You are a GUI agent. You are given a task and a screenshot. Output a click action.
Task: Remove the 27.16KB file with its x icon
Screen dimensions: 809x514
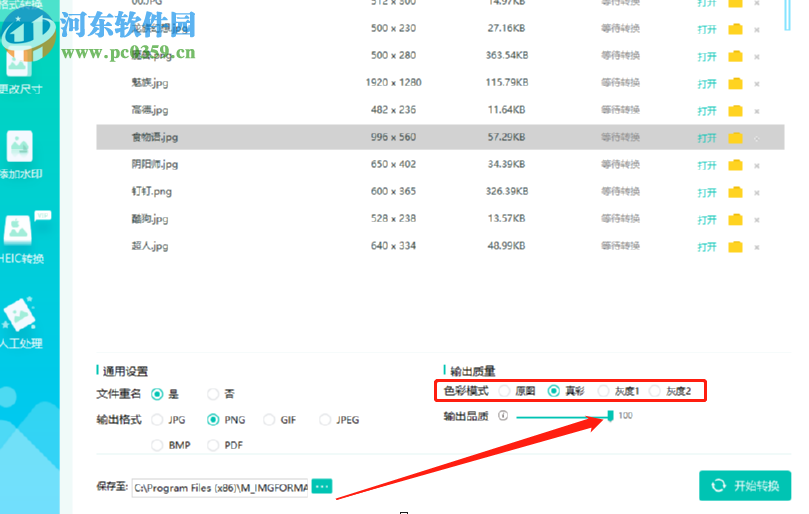(757, 30)
